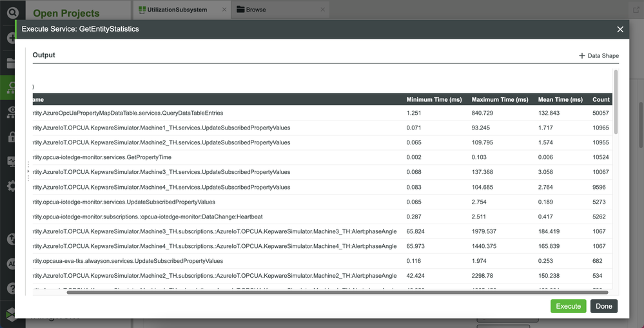Select the Machine1_TH UpdateSubscribedPropertyValues row name

(x=161, y=128)
